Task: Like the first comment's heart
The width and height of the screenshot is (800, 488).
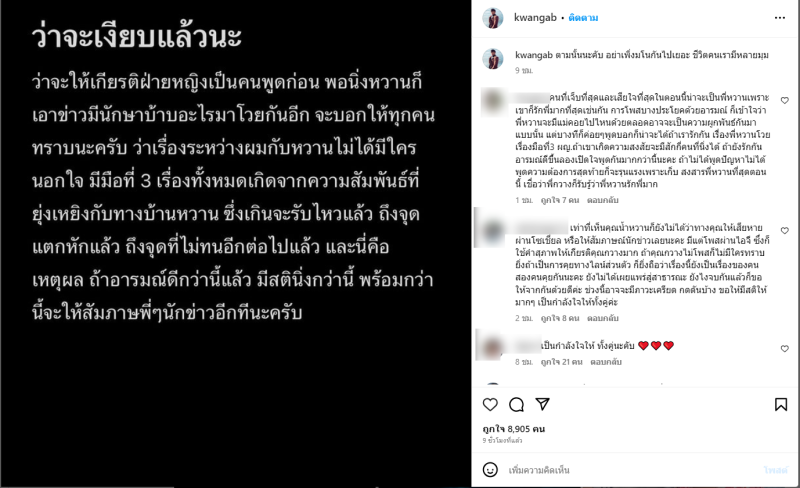Action: 785,101
